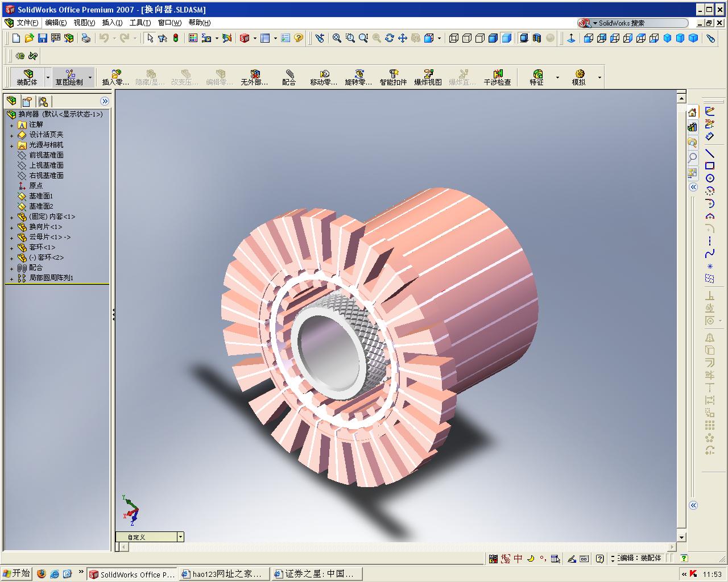Toggle the Section View tool
The width and height of the screenshot is (728, 582).
pyautogui.click(x=537, y=38)
